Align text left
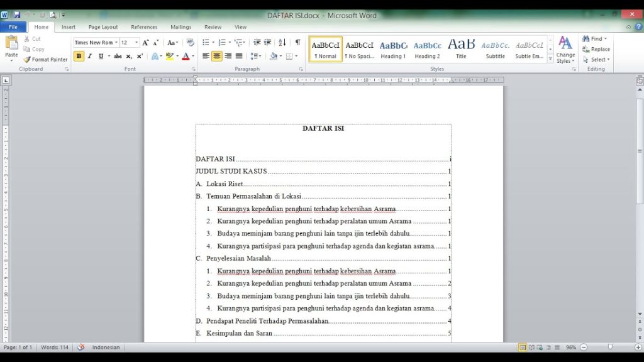Viewport: 644px width, 362px height. tap(206, 56)
